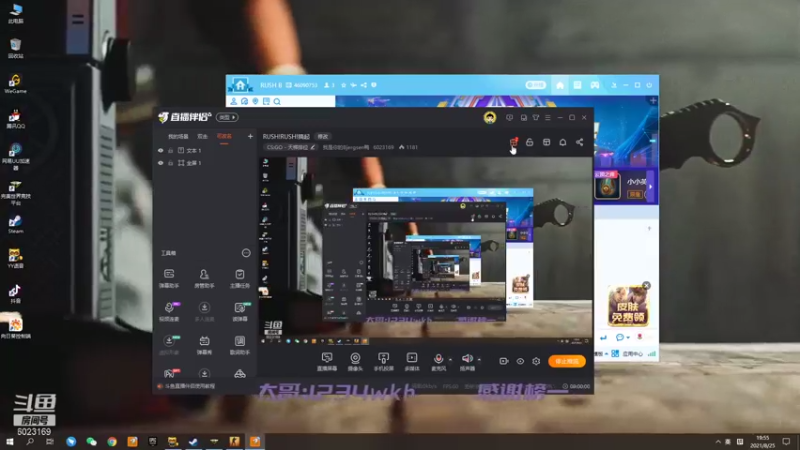Click home icon in blue background window
Viewport: 800px width, 450px height.
tap(560, 85)
